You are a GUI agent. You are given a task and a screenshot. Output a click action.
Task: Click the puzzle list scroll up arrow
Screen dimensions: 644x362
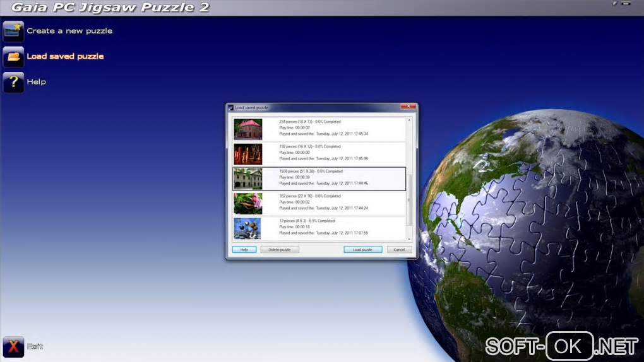tap(409, 120)
